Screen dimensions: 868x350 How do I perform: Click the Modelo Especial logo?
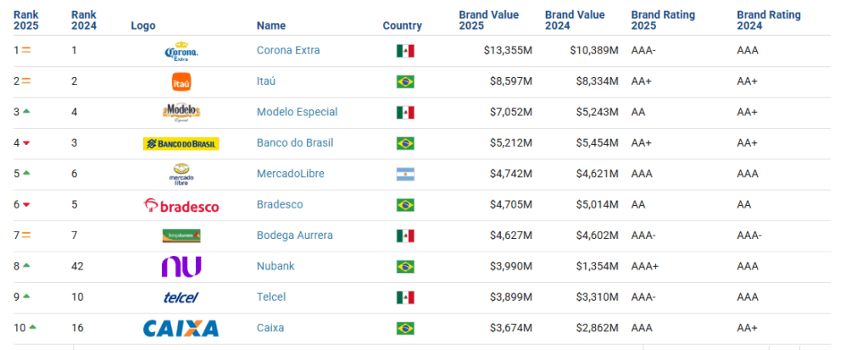[x=181, y=113]
